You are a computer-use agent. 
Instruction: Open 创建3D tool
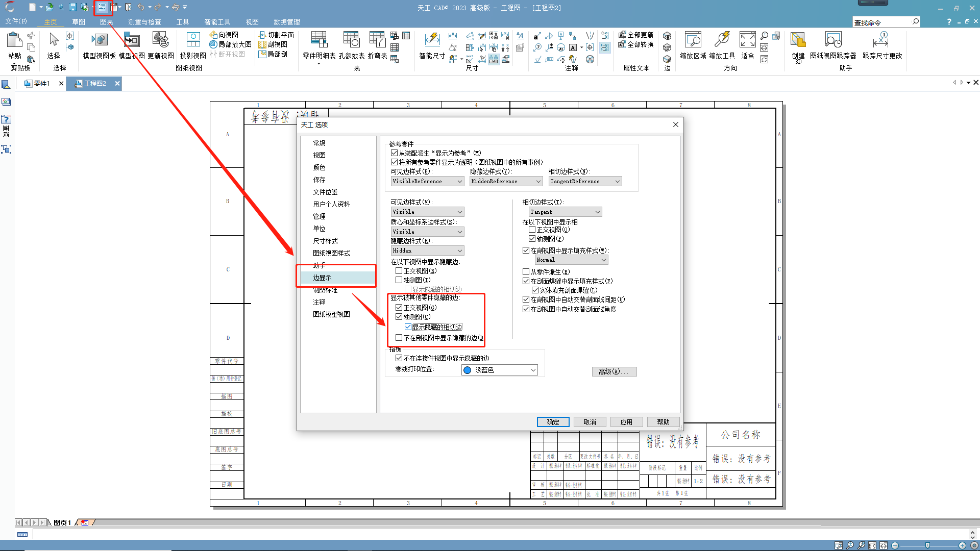point(798,46)
